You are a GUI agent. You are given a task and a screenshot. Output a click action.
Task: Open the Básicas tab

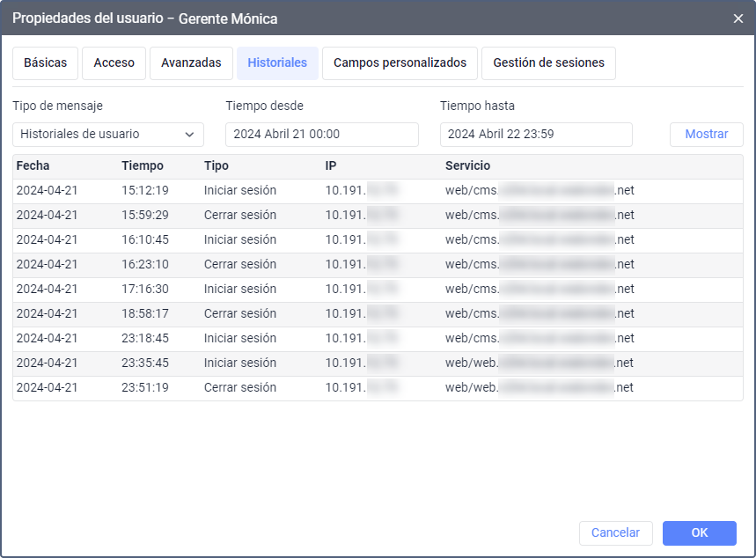point(45,63)
